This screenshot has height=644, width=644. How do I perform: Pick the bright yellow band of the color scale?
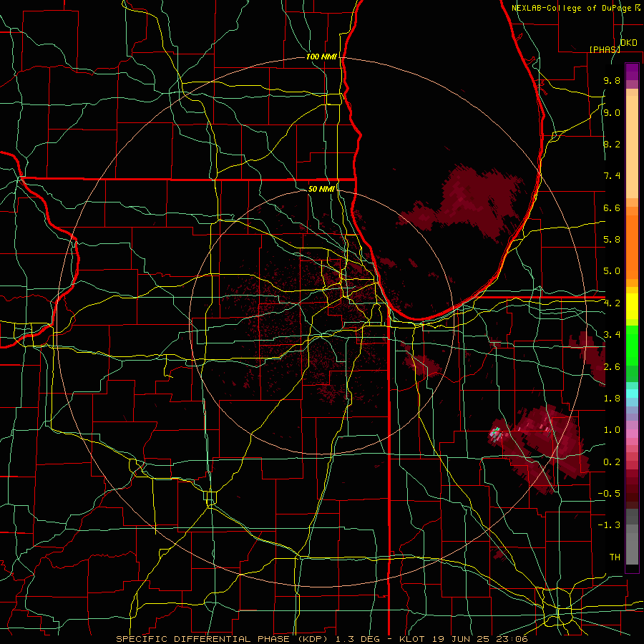[x=632, y=307]
